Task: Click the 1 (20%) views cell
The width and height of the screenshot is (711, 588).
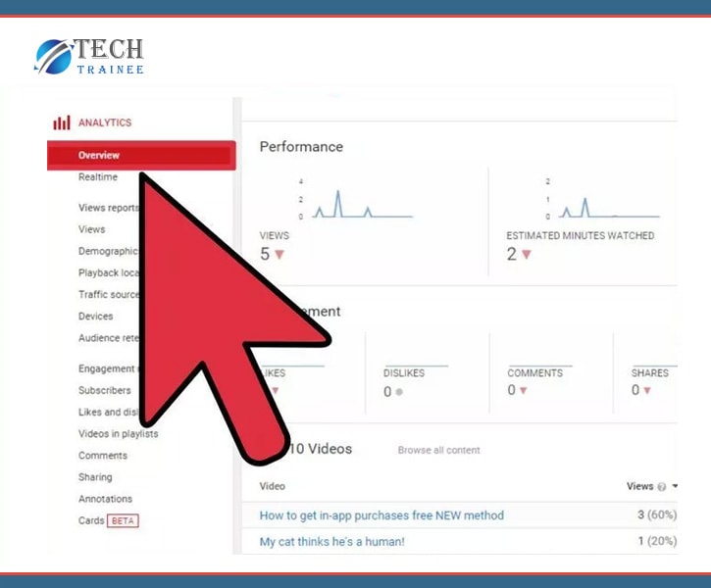Action: click(657, 541)
